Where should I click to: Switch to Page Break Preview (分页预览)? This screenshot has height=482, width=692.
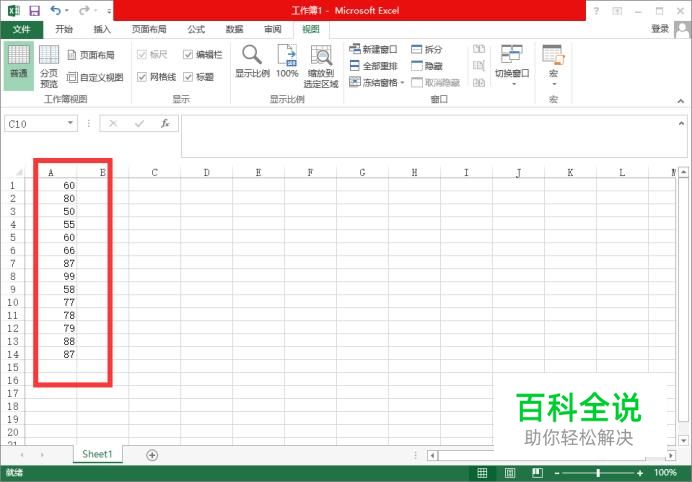(x=49, y=66)
